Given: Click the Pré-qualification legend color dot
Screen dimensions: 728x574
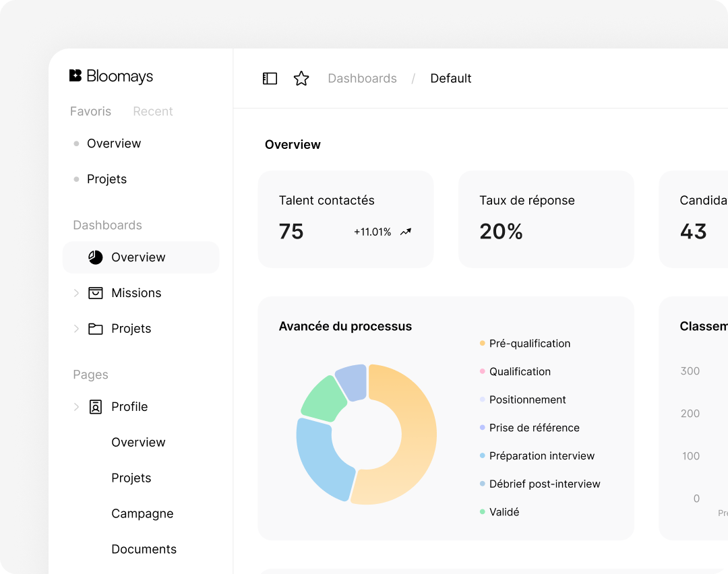Looking at the screenshot, I should tap(483, 344).
